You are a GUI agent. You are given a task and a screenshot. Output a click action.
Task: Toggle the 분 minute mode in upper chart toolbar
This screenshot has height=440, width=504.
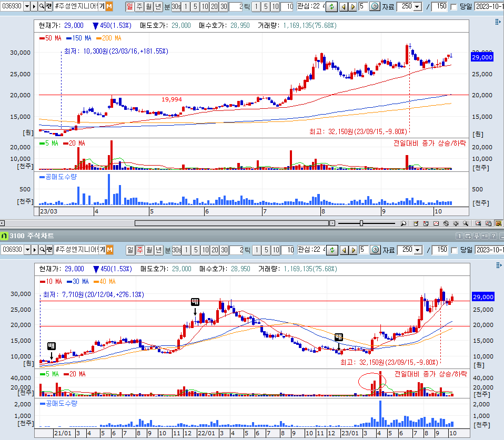pyautogui.click(x=167, y=6)
